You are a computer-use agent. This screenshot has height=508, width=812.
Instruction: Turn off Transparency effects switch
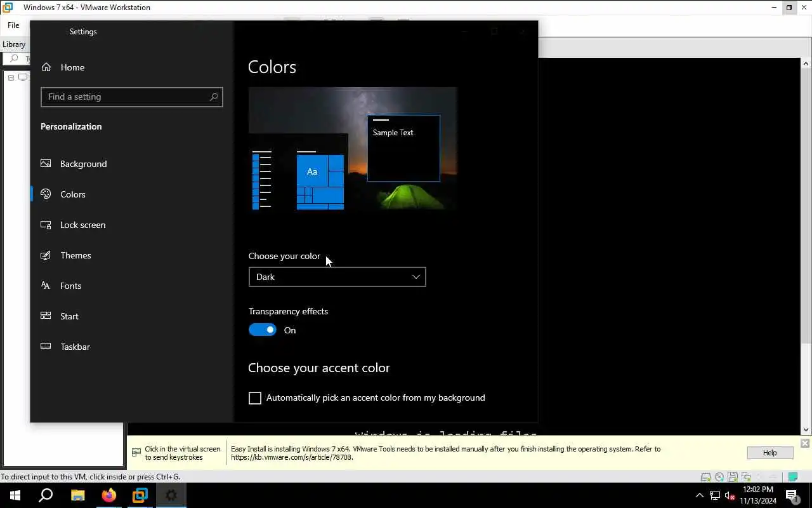[x=263, y=330]
